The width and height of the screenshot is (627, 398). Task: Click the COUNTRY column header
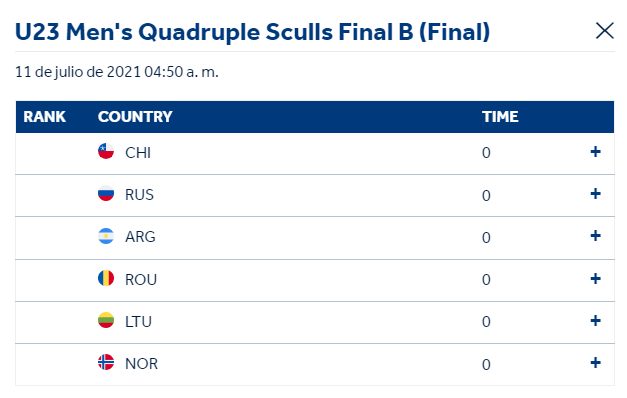[135, 117]
